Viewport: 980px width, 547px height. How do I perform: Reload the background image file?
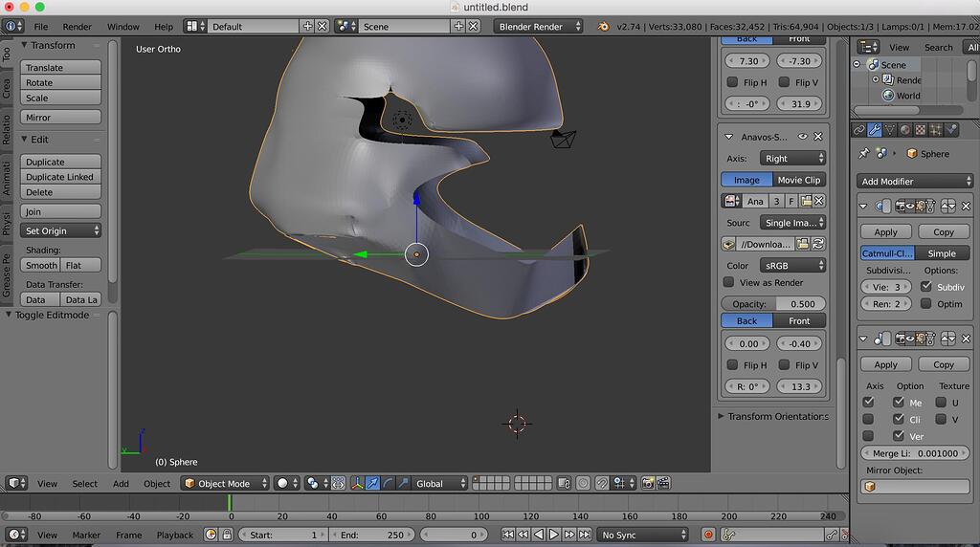tap(817, 244)
